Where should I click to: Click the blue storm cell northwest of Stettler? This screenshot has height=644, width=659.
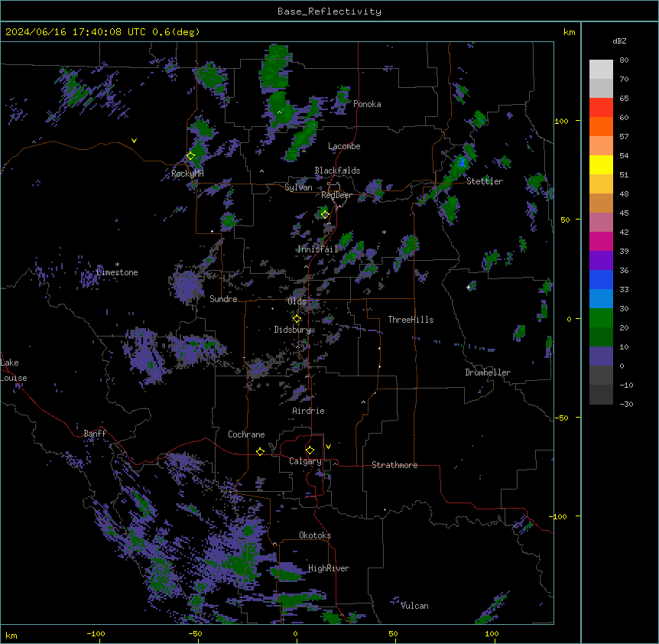click(x=462, y=161)
